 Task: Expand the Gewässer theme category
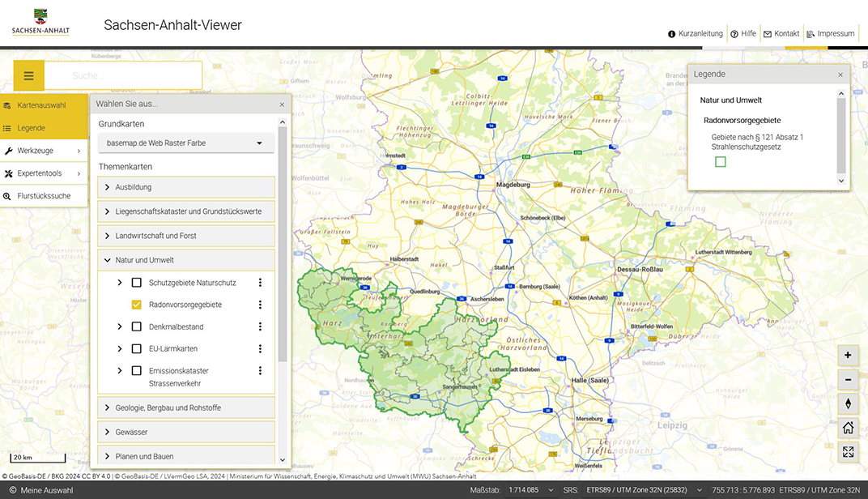pos(186,432)
